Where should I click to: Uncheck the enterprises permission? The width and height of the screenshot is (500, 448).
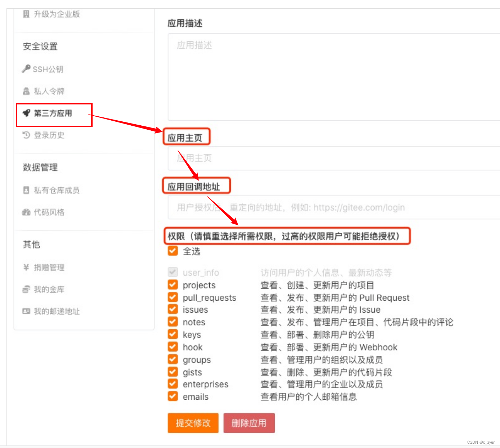click(x=173, y=384)
